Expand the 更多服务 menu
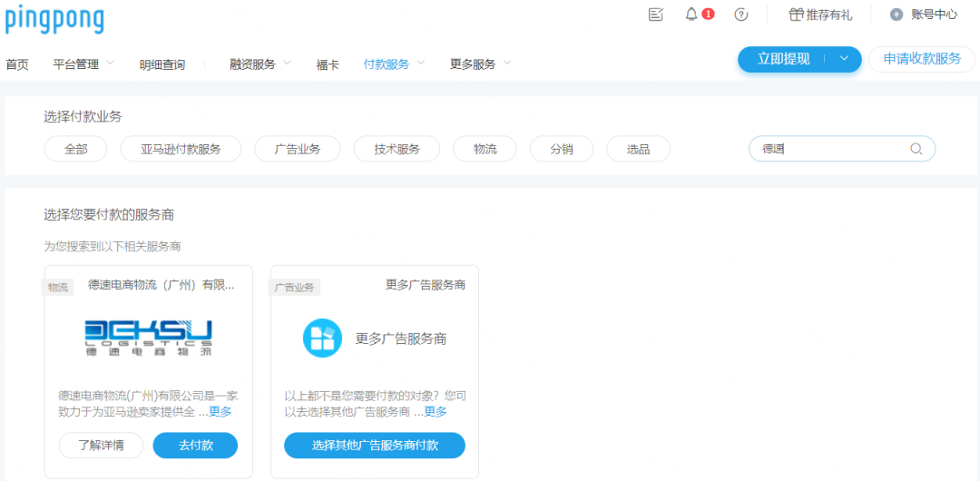Screen dimensions: 980x481 [481, 64]
